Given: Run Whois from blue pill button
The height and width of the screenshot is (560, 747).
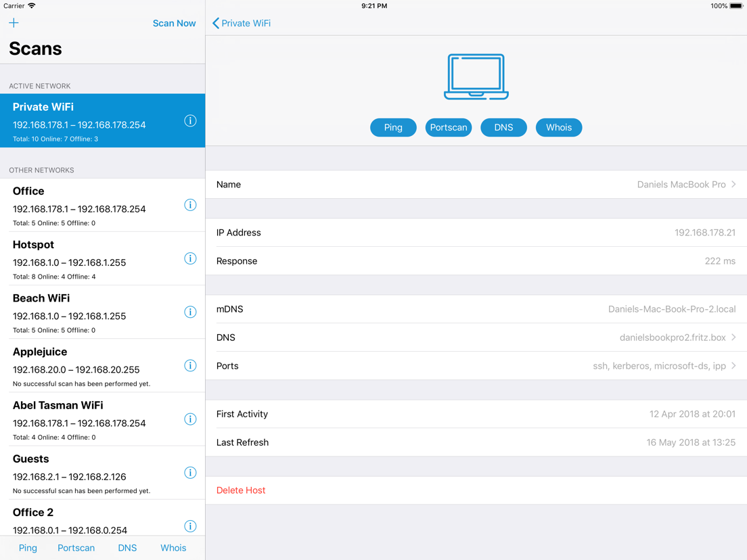Looking at the screenshot, I should tap(559, 128).
